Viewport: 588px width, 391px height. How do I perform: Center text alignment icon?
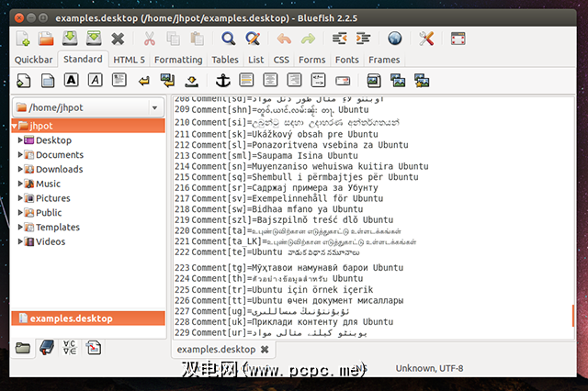coord(270,80)
